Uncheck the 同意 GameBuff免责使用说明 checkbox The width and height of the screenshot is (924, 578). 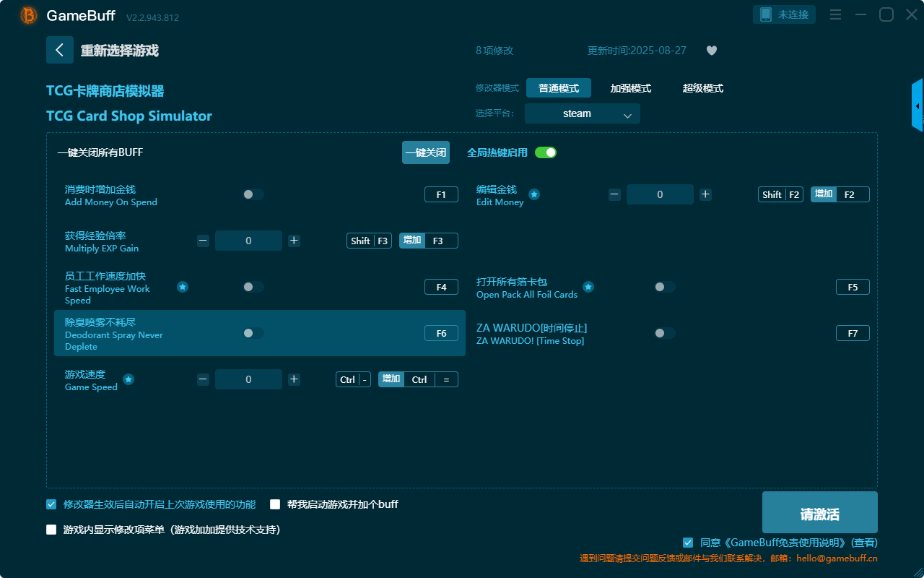pos(688,543)
